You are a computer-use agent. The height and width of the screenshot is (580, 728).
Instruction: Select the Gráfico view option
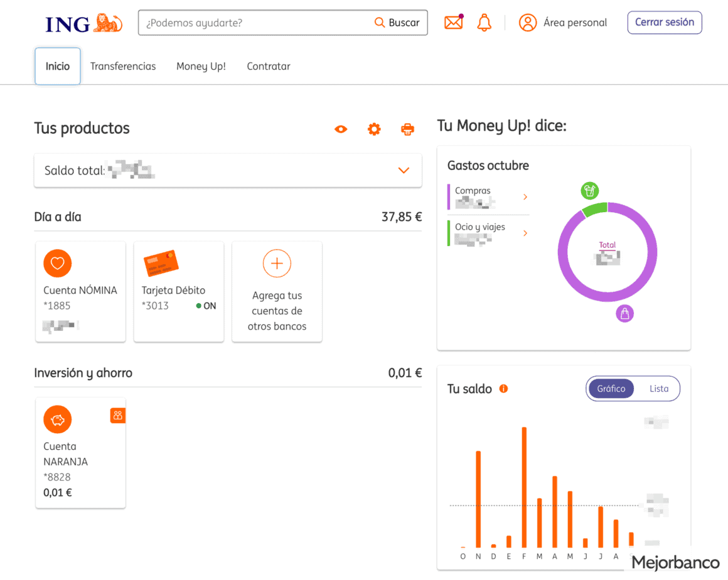click(611, 389)
